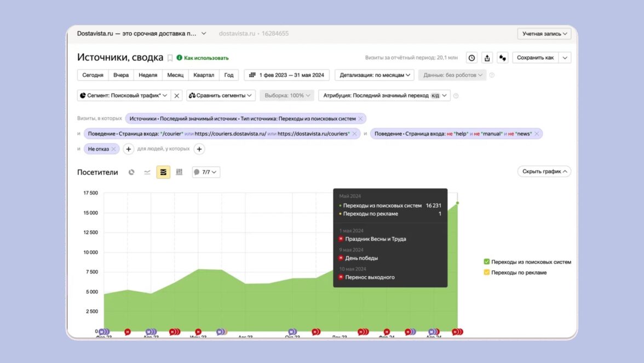Toggle the Переходы из поисковых систем checkbox
This screenshot has width=644, height=363.
(486, 262)
